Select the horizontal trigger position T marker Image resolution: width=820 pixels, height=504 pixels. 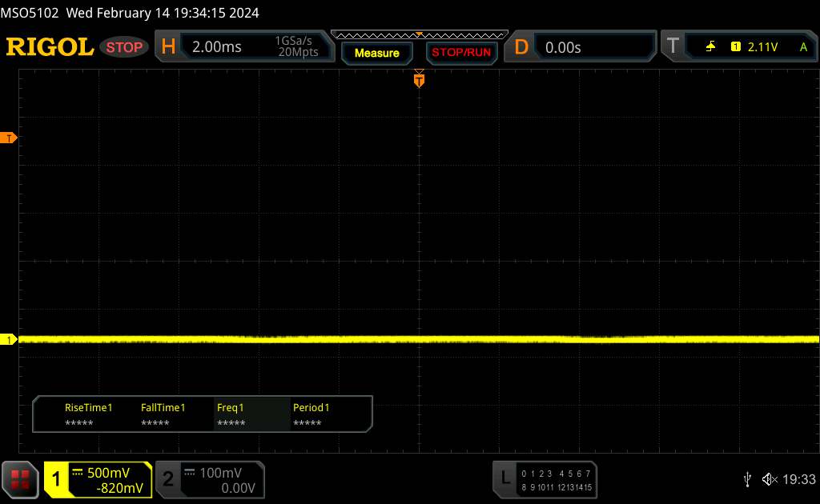pyautogui.click(x=419, y=79)
